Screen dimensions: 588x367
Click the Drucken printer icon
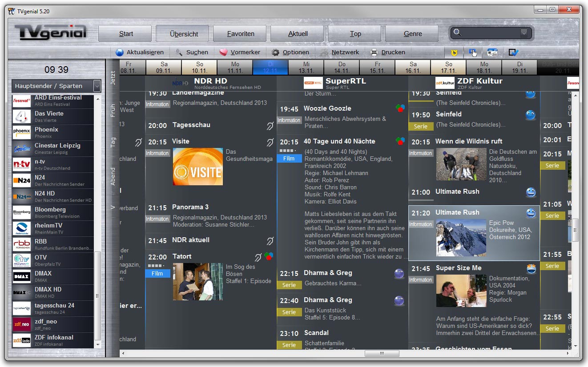(374, 52)
